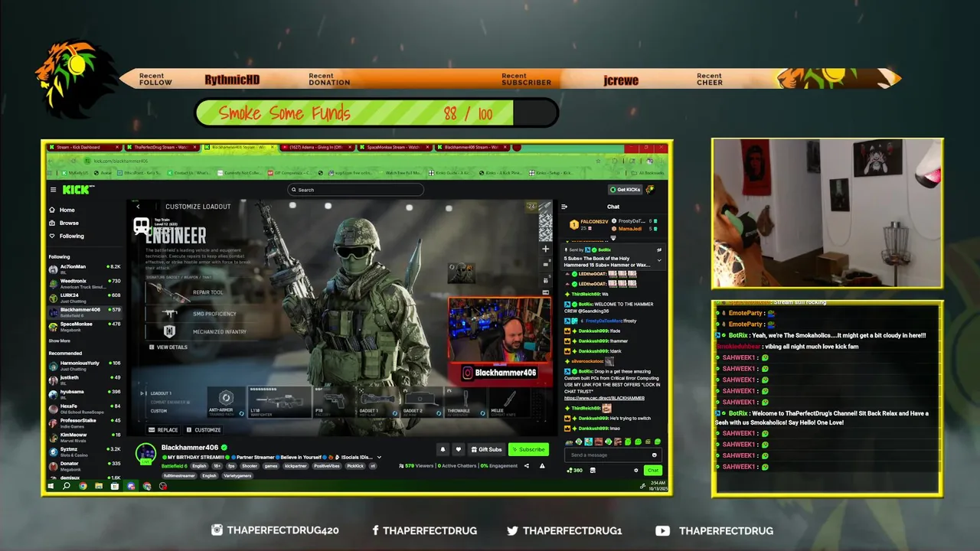Select Throwable slot
980x551 pixels.
[466, 402]
